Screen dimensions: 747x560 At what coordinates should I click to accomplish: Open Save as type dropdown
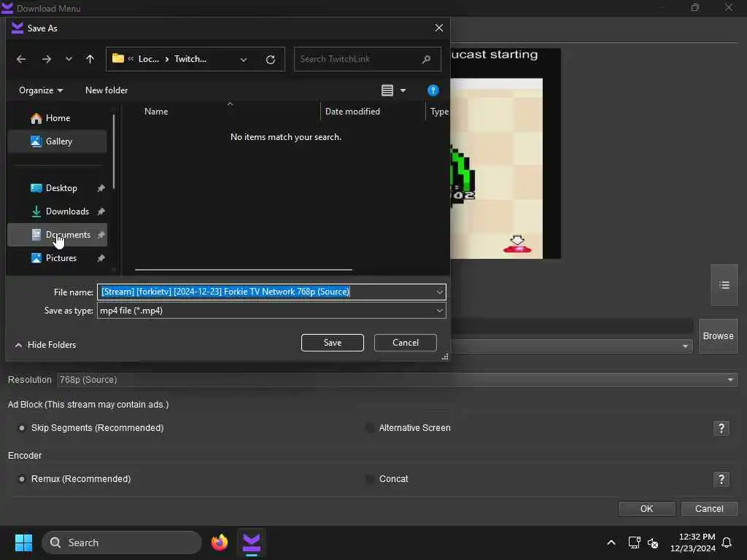coord(271,311)
